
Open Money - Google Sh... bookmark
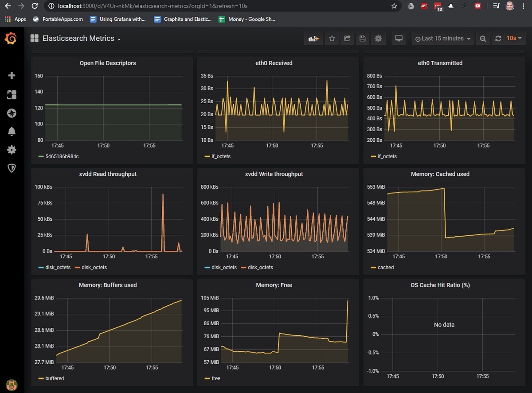point(247,19)
